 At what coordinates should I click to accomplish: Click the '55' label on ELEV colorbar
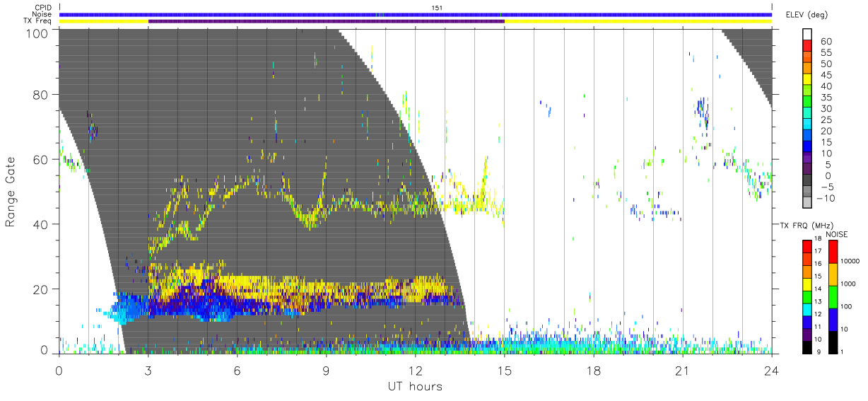pos(826,52)
